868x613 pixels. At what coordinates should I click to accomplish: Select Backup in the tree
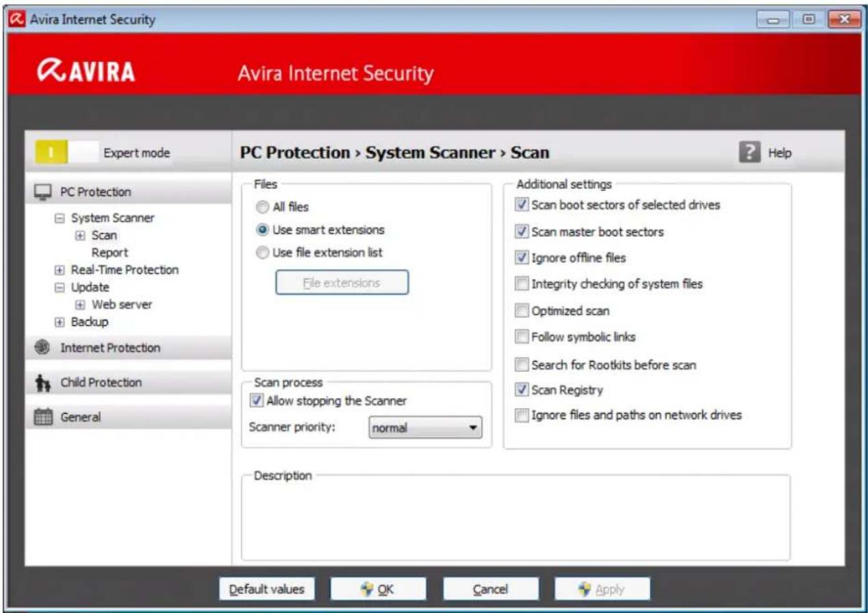click(x=90, y=322)
